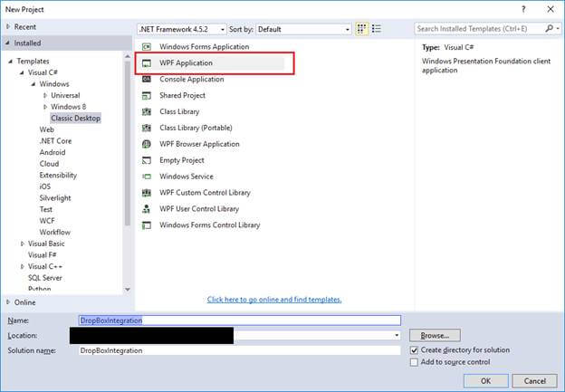Select the Windows Forms Application template icon
The image size is (565, 392).
147,46
